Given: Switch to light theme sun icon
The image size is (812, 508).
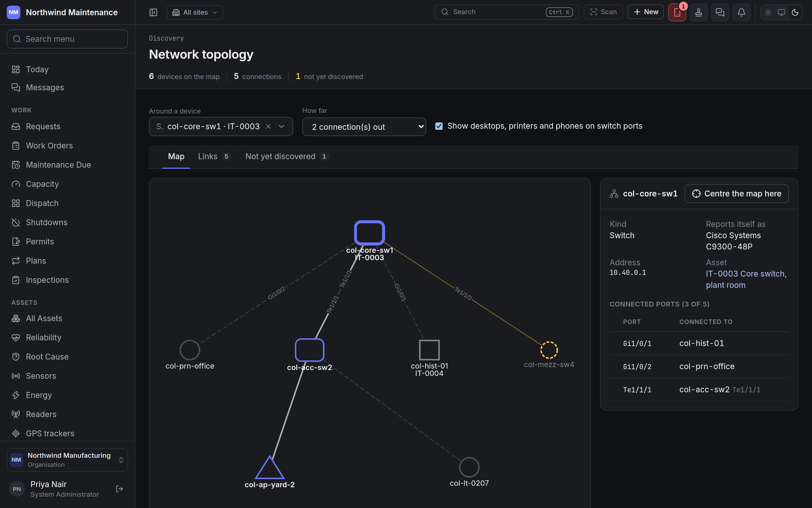Looking at the screenshot, I should pyautogui.click(x=768, y=12).
